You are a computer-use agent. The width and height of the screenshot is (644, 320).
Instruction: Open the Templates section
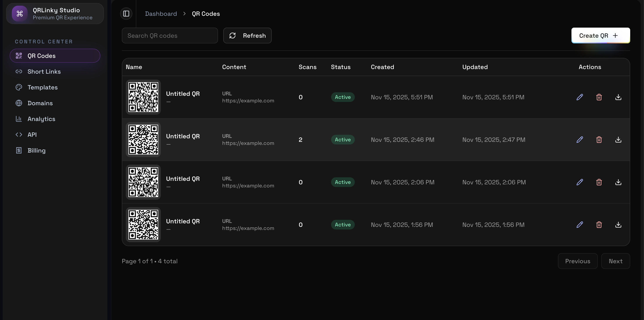click(x=43, y=87)
